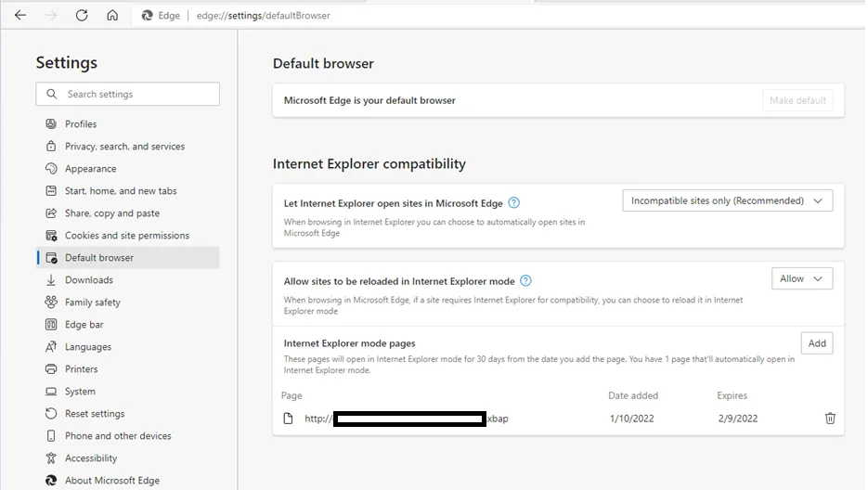Click the Default browser sidebar icon

pos(51,257)
